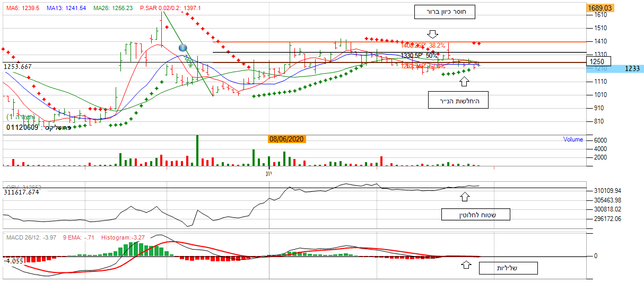Click the up arrow in the MACD panel
This screenshot has height=283, width=644.
pyautogui.click(x=466, y=264)
